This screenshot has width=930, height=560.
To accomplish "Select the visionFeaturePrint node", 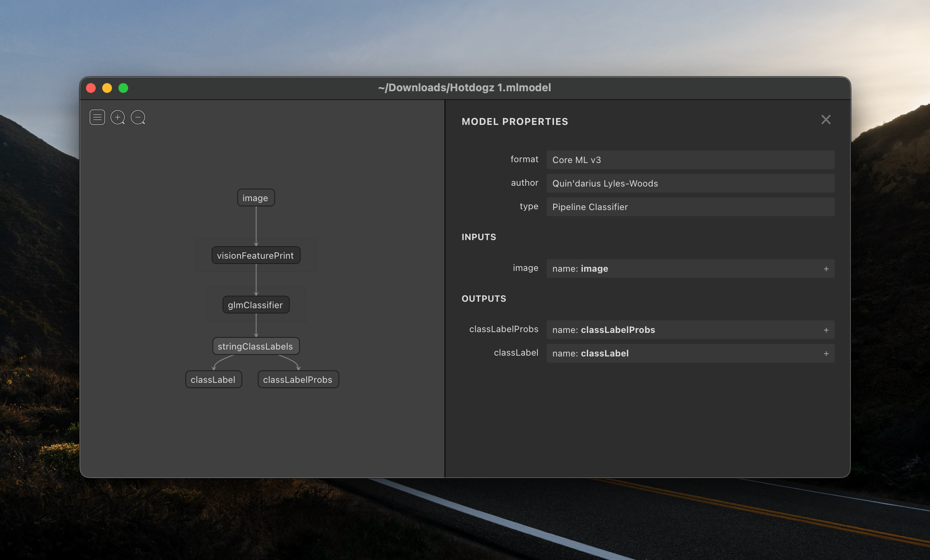I will point(256,255).
